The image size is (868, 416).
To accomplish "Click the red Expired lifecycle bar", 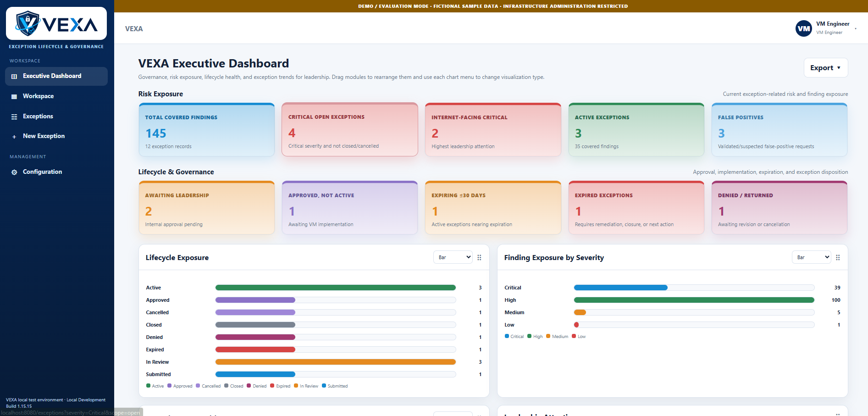I will [255, 349].
